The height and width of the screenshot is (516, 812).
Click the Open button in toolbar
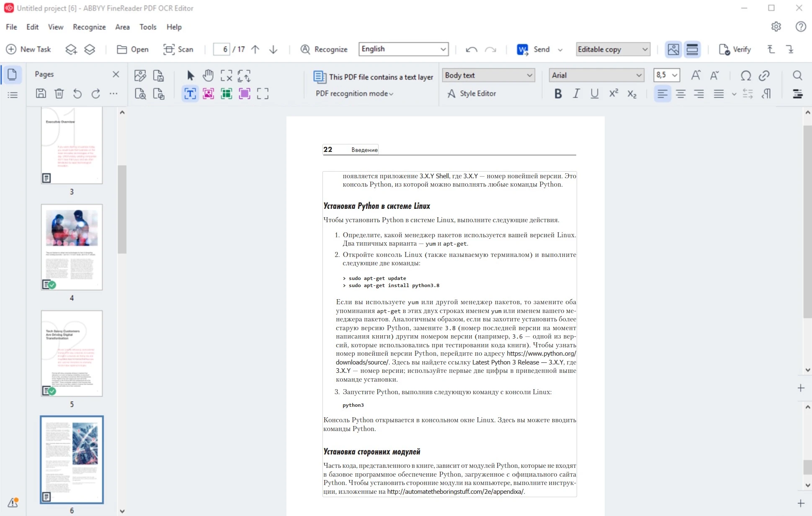(x=132, y=49)
